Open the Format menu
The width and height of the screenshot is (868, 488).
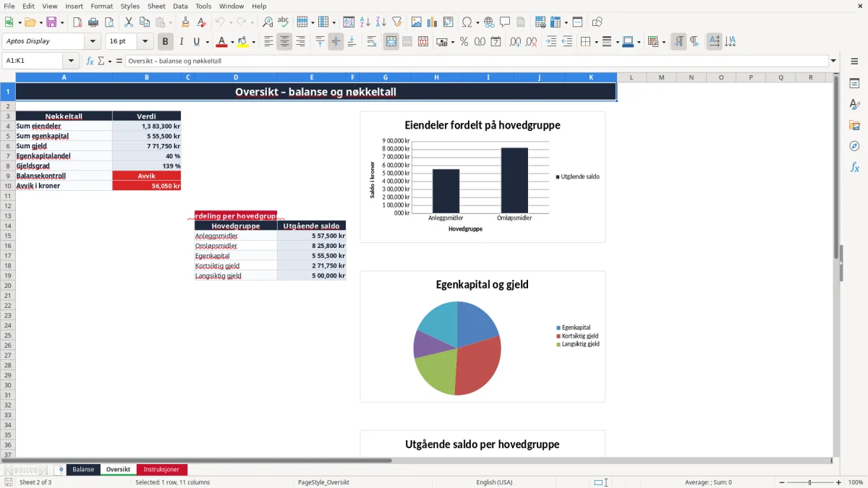pyautogui.click(x=101, y=6)
